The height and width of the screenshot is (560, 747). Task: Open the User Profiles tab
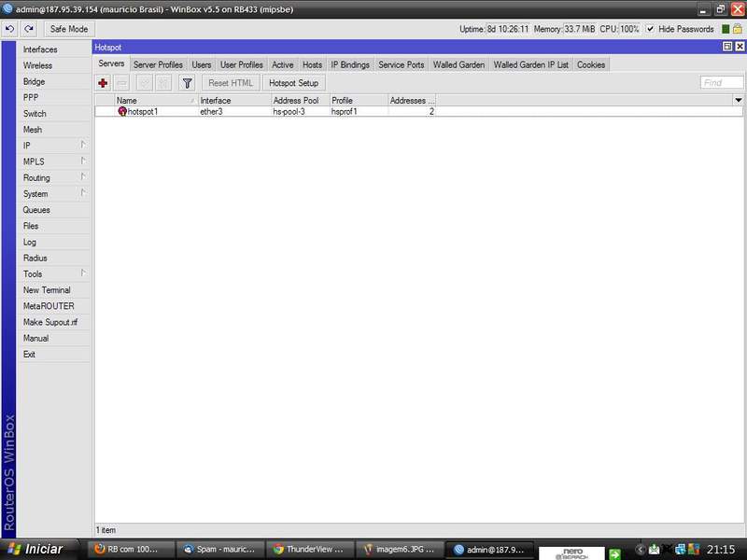241,64
